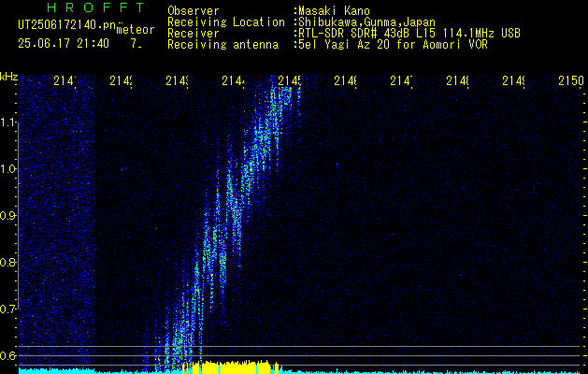
Task: Click the diagonal meteor echo streak in spectrogram
Action: coord(229,225)
